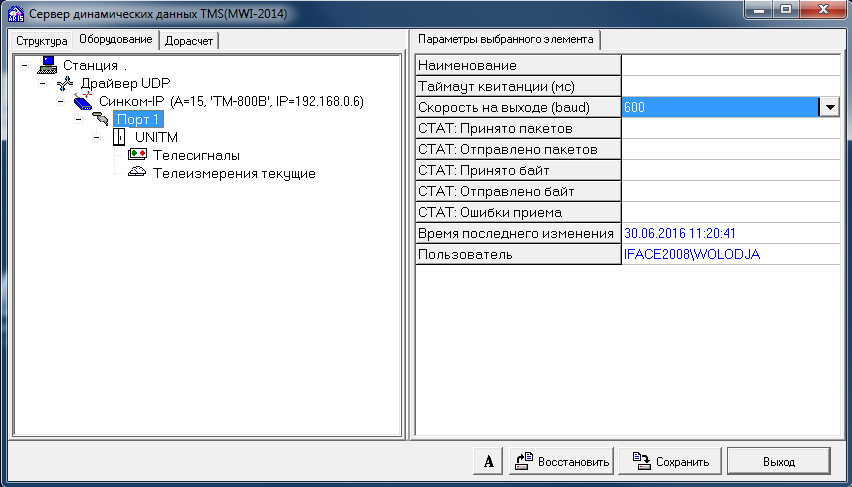This screenshot has width=852, height=487.
Task: Switch to the Структура tab
Action: 41,41
